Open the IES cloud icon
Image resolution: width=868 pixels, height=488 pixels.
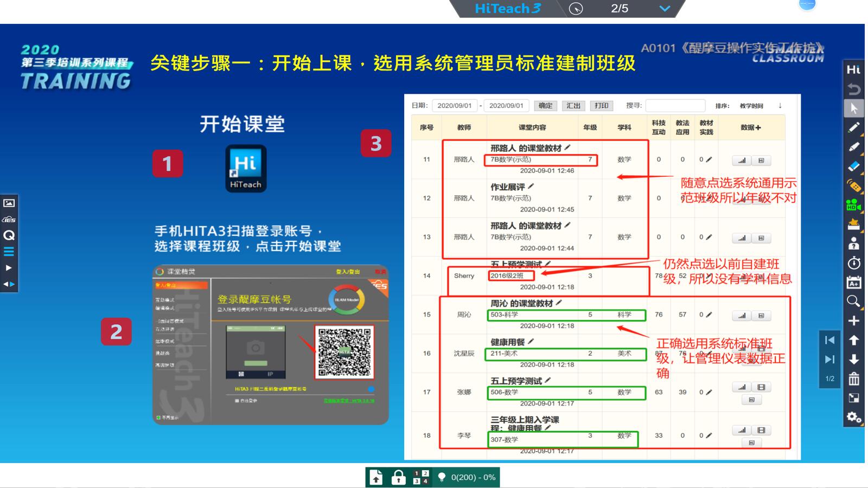click(x=9, y=220)
